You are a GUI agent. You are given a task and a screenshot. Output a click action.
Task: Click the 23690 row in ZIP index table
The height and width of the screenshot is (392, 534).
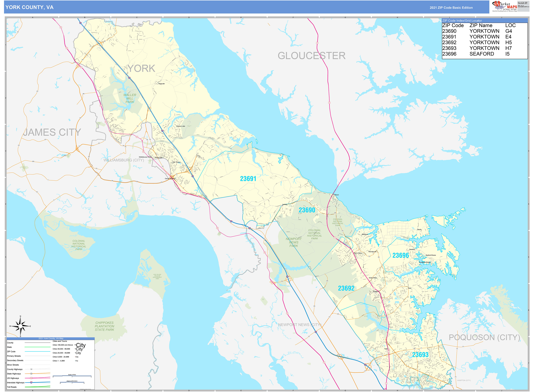(x=449, y=31)
